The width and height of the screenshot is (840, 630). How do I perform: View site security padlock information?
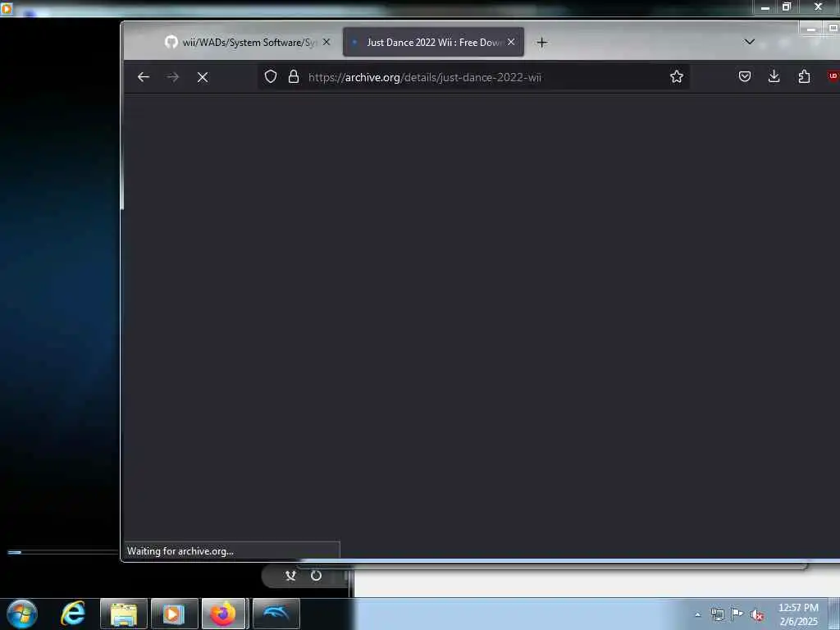pyautogui.click(x=294, y=76)
